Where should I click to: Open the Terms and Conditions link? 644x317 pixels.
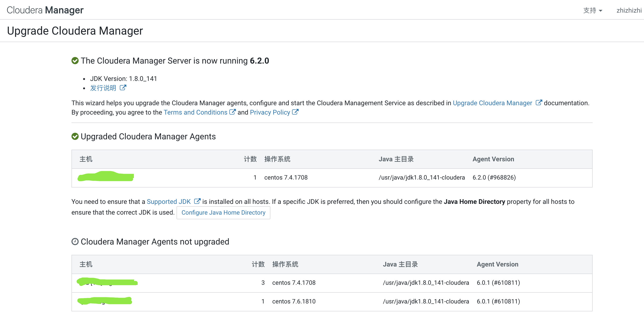pyautogui.click(x=195, y=112)
